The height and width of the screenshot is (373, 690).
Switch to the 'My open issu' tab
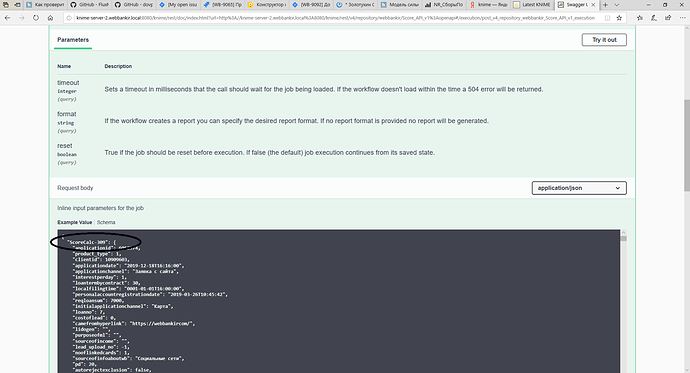(178, 5)
